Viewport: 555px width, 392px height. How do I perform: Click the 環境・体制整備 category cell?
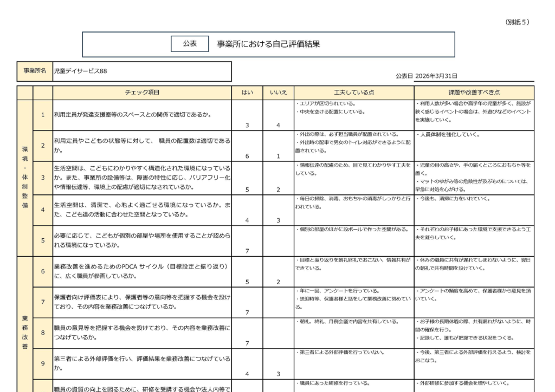(24, 178)
